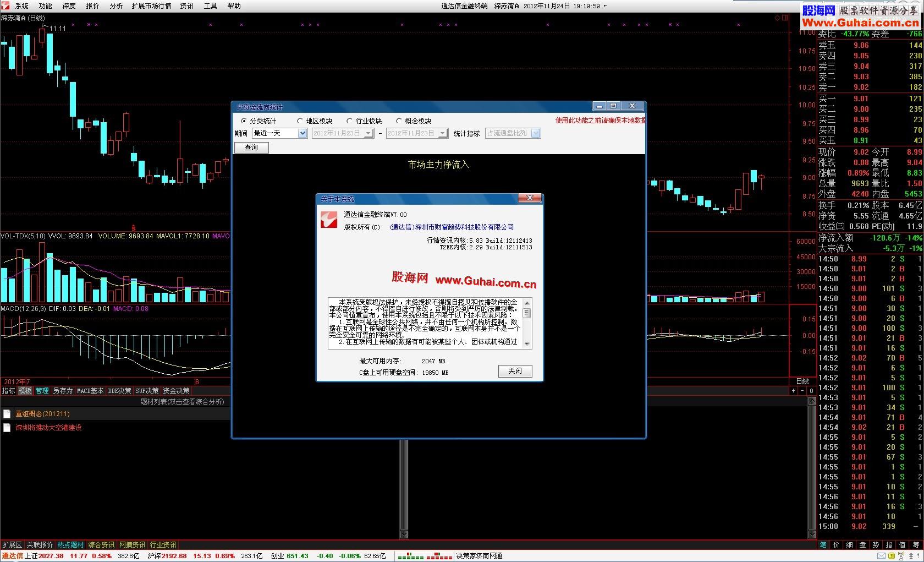Viewport: 924px width, 562px height.
Task: Click the diamond icon at chart top-right
Action: pyautogui.click(x=777, y=18)
